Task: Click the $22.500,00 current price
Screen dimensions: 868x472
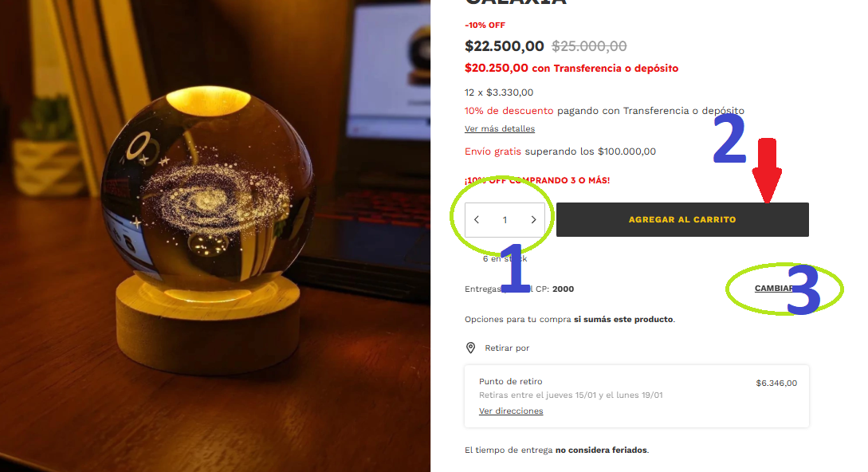Action: (x=505, y=46)
